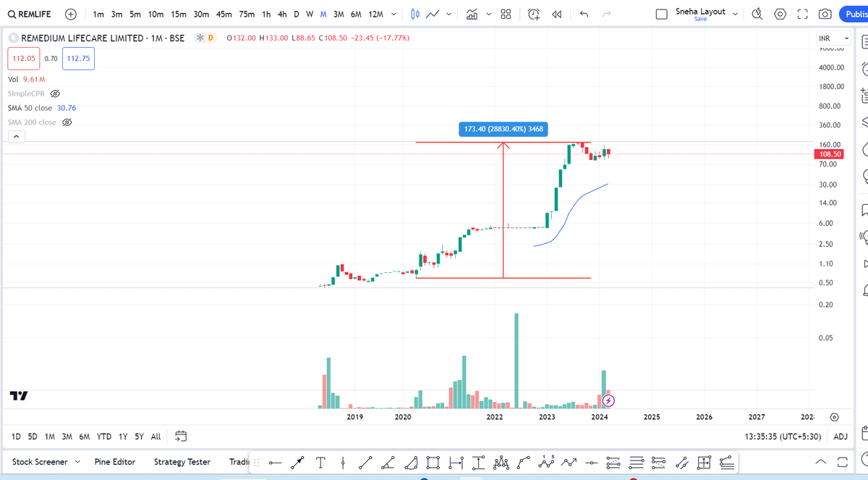
Task: Toggle the layout checkbox beside Sneha Layout
Action: (x=661, y=14)
